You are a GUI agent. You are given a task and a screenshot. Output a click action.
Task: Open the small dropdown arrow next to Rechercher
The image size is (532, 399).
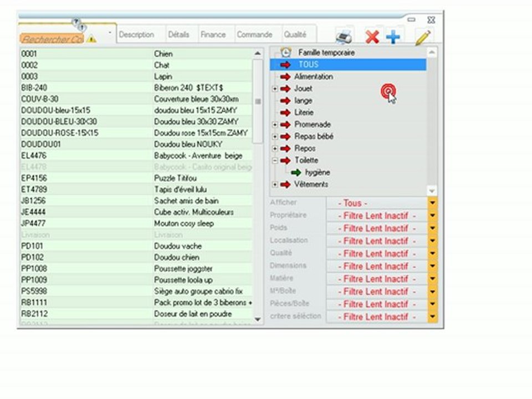coord(110,33)
